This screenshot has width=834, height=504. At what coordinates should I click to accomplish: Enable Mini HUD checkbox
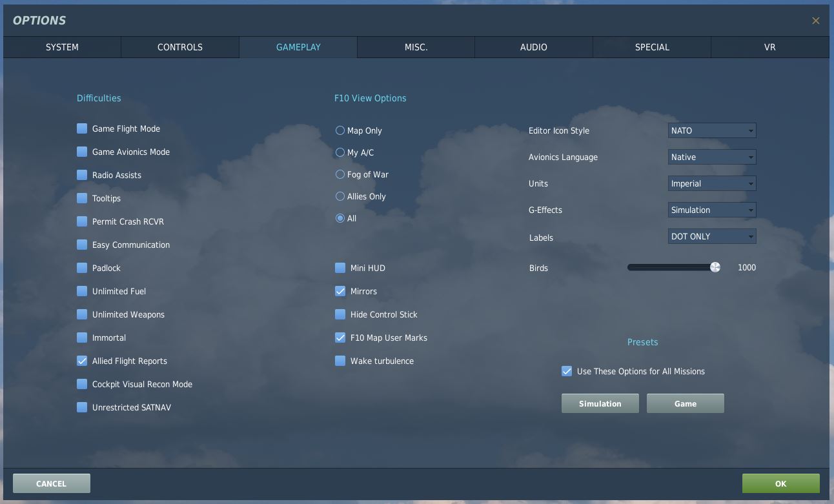340,268
